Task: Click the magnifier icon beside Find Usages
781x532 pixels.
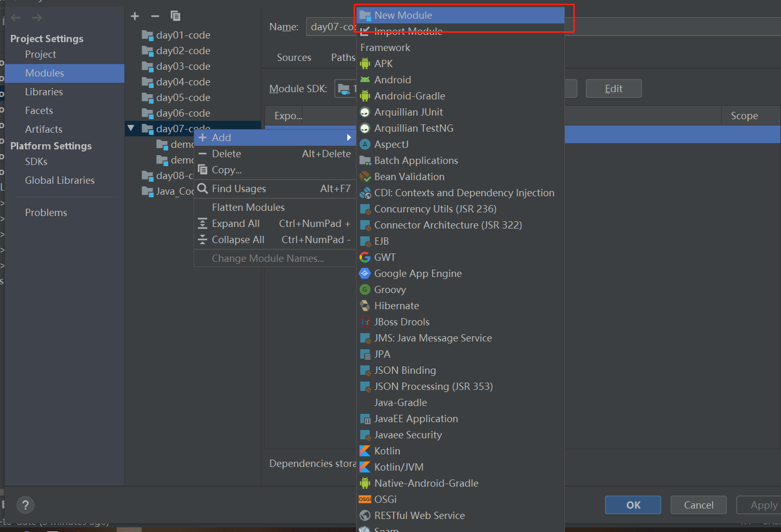Action: pos(203,188)
